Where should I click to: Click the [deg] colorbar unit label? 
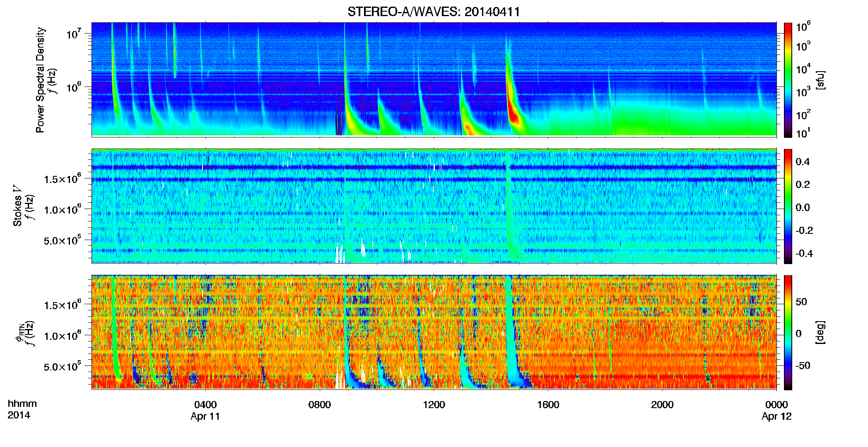[x=820, y=332]
